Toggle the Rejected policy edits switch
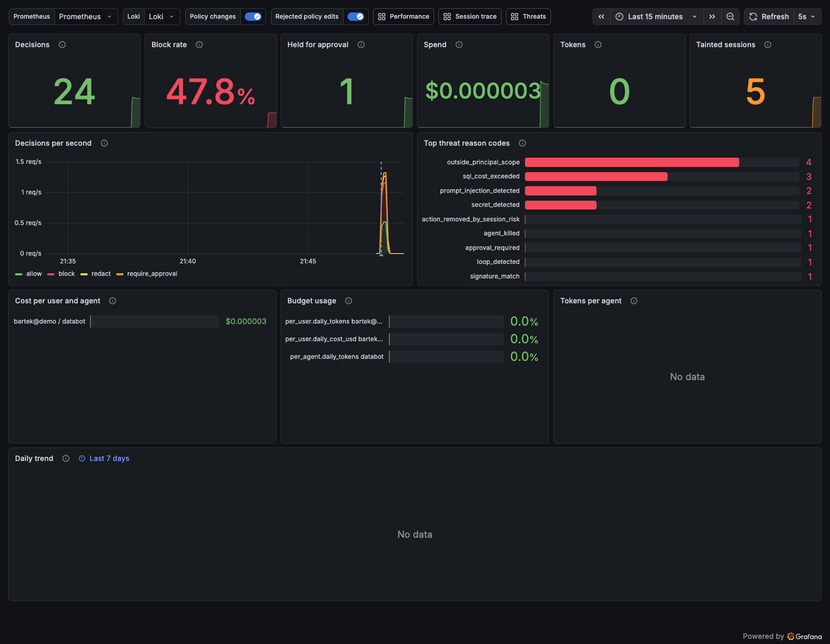 [x=356, y=17]
